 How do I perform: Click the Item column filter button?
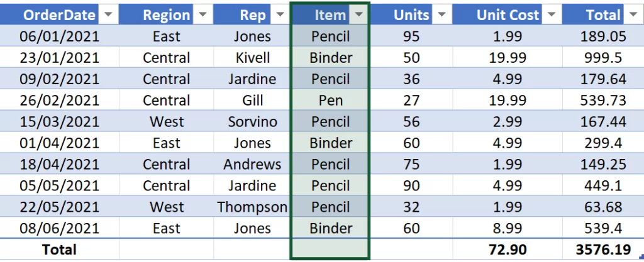pyautogui.click(x=360, y=14)
